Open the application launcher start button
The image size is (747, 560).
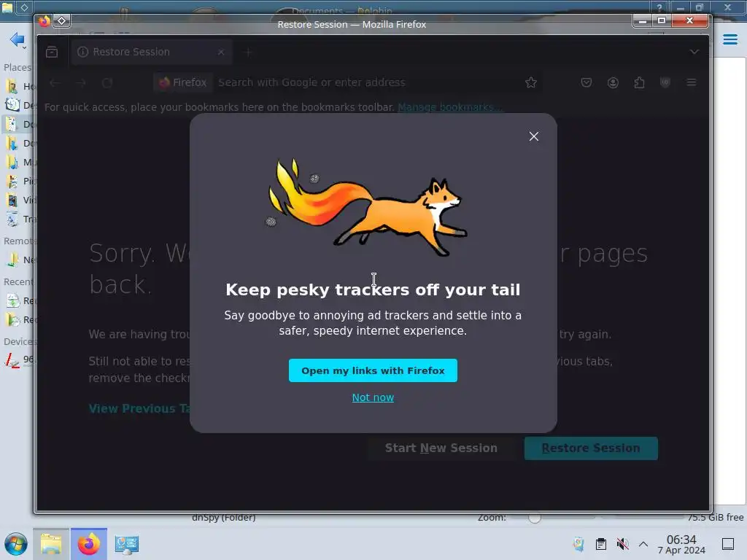click(16, 544)
